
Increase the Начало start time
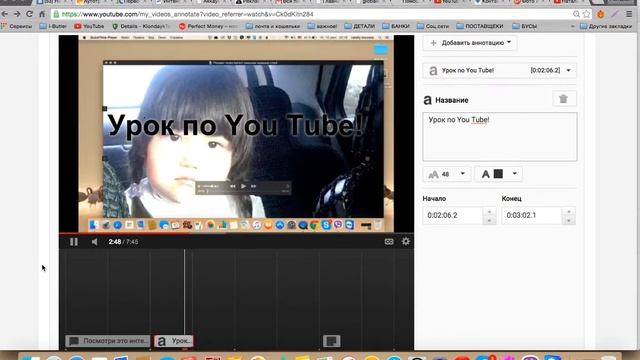coord(489,211)
